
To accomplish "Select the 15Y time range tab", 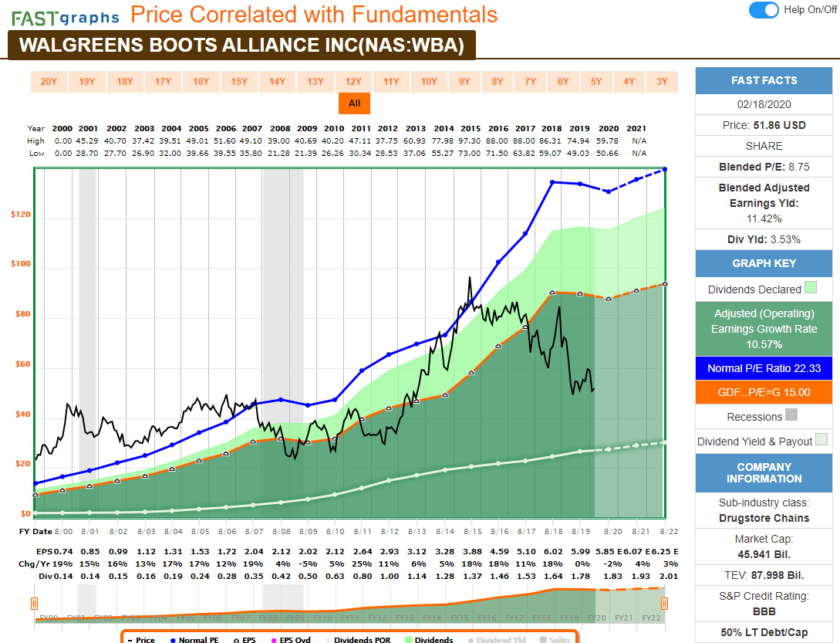I will pos(239,82).
